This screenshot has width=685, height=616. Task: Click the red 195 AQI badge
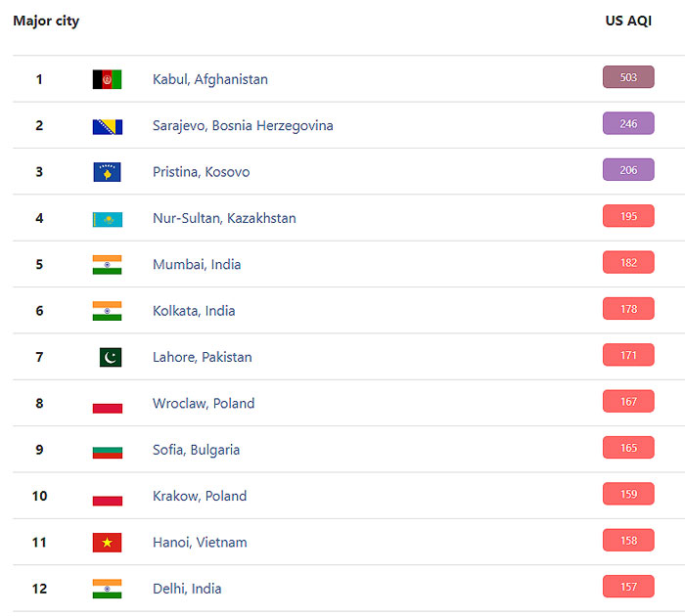(x=628, y=216)
